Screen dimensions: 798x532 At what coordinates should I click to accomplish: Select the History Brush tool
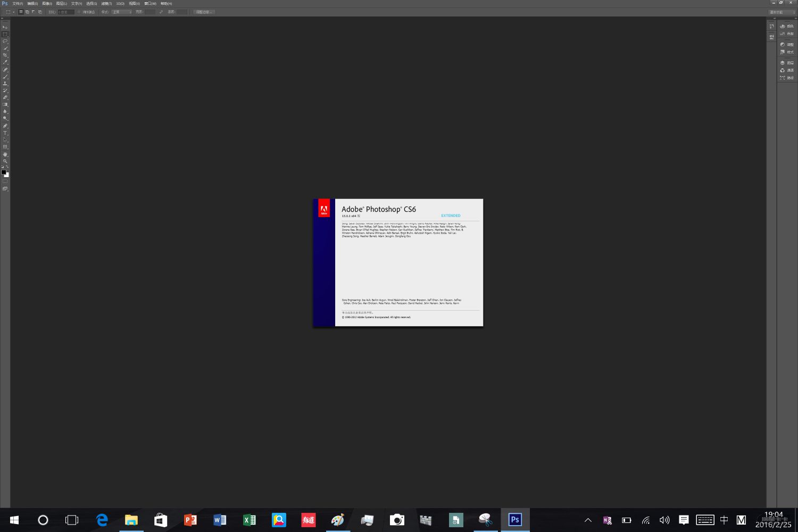point(5,90)
